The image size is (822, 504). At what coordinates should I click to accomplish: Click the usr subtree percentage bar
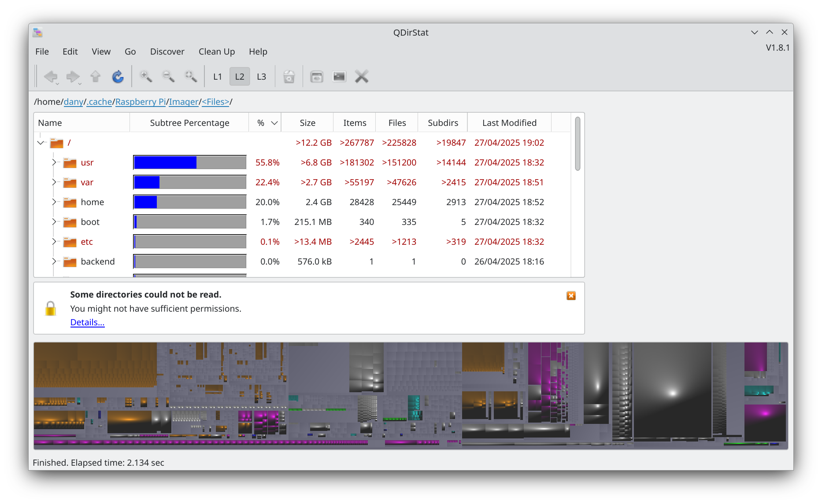(x=190, y=162)
